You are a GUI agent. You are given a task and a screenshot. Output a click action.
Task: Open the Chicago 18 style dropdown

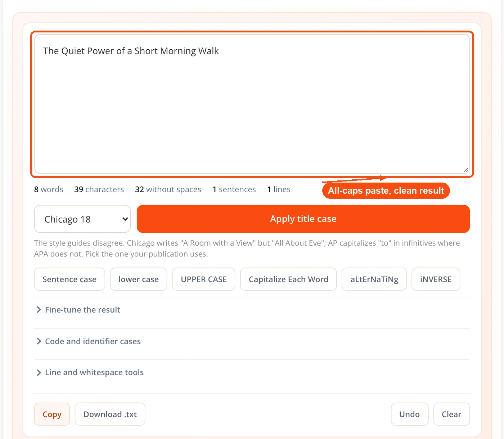point(82,219)
